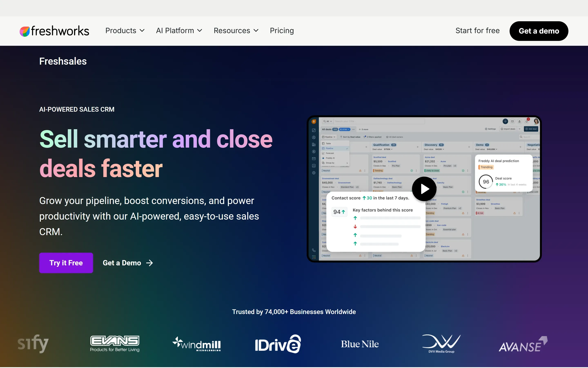Expand the Products menu
The width and height of the screenshot is (588, 368).
pyautogui.click(x=125, y=31)
